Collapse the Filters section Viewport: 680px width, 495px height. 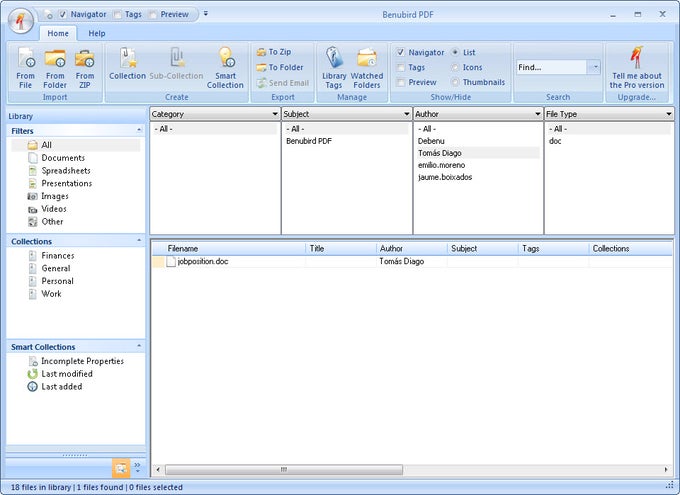pyautogui.click(x=139, y=130)
